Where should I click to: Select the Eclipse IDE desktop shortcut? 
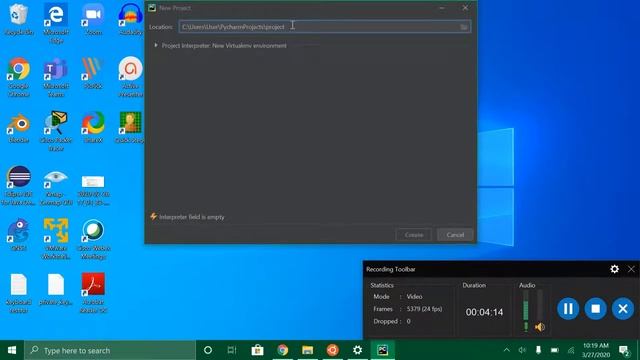coord(18,185)
